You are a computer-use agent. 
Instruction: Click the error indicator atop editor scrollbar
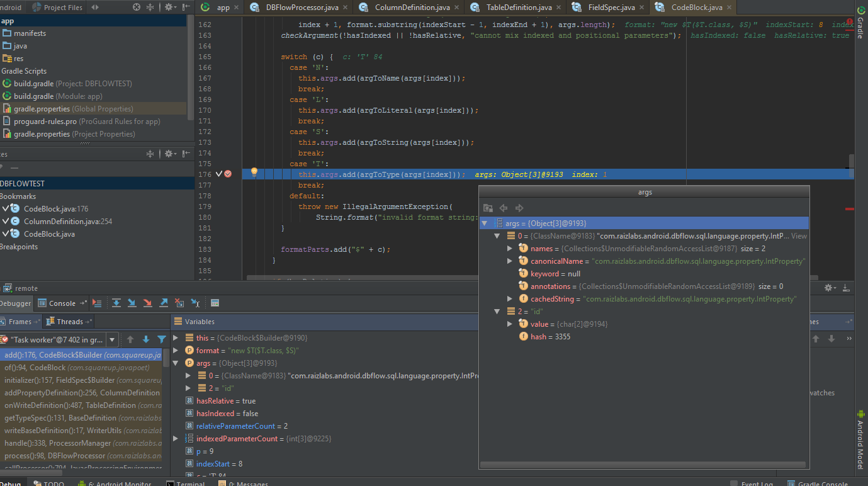point(850,22)
